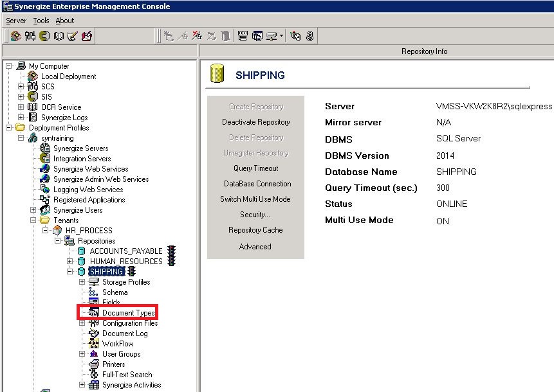The width and height of the screenshot is (554, 392).
Task: Click the Query Timeout value 300
Action: click(443, 188)
